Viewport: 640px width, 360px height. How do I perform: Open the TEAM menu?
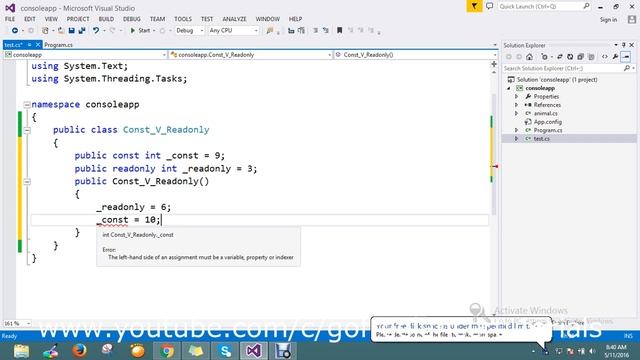pos(158,19)
